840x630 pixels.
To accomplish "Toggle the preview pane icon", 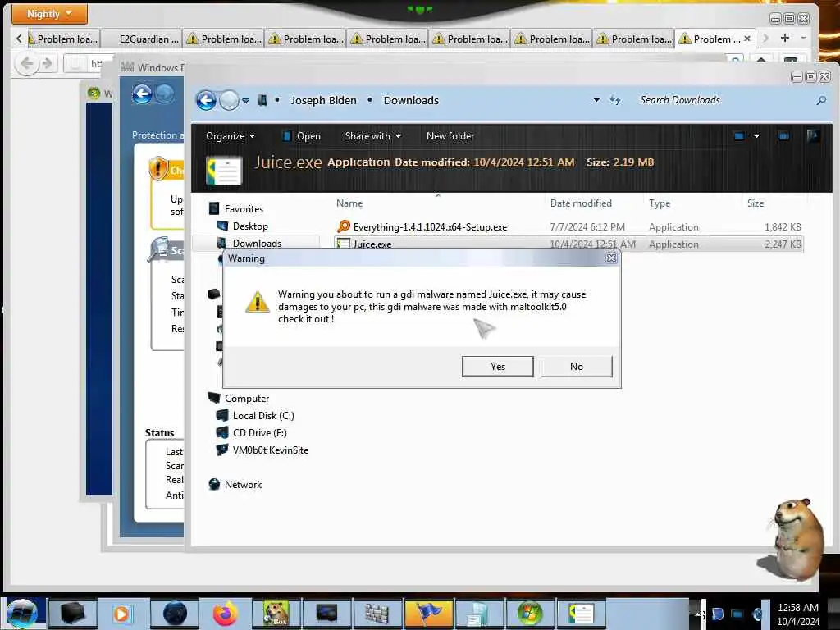I will tap(783, 136).
